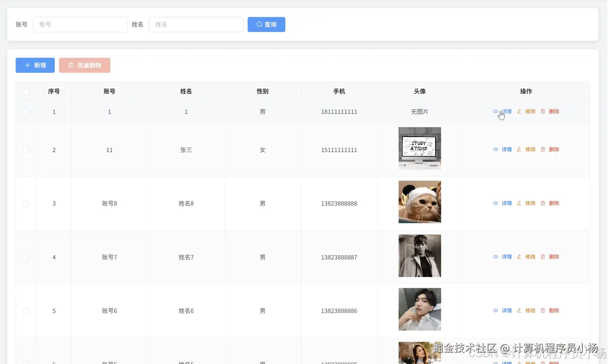Check the checkbox for row 账号8
The height and width of the screenshot is (364, 608).
pos(26,203)
